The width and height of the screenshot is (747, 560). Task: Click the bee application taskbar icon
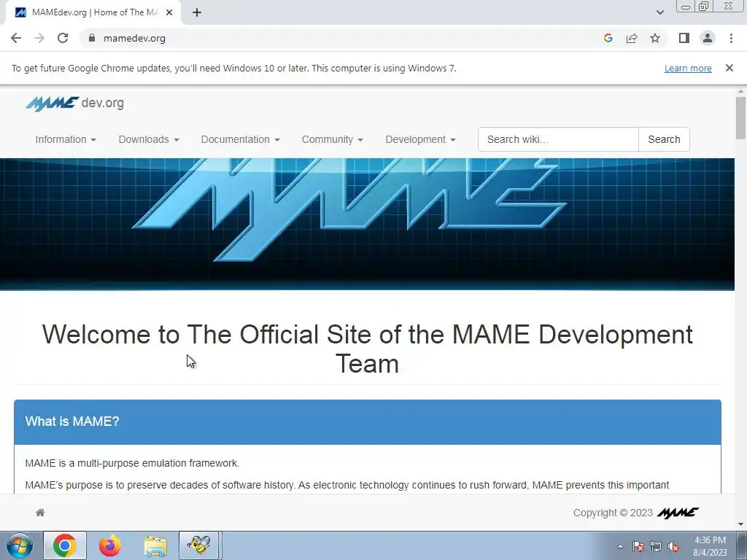click(x=198, y=545)
